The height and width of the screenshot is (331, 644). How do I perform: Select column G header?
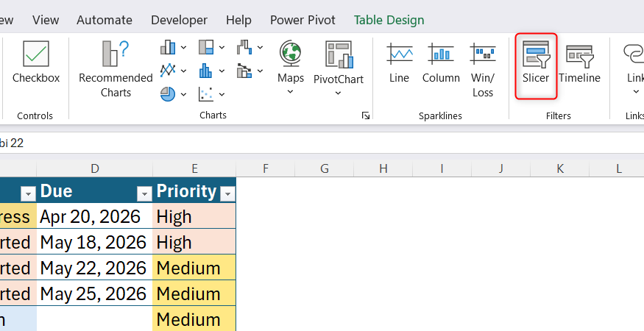tap(325, 168)
